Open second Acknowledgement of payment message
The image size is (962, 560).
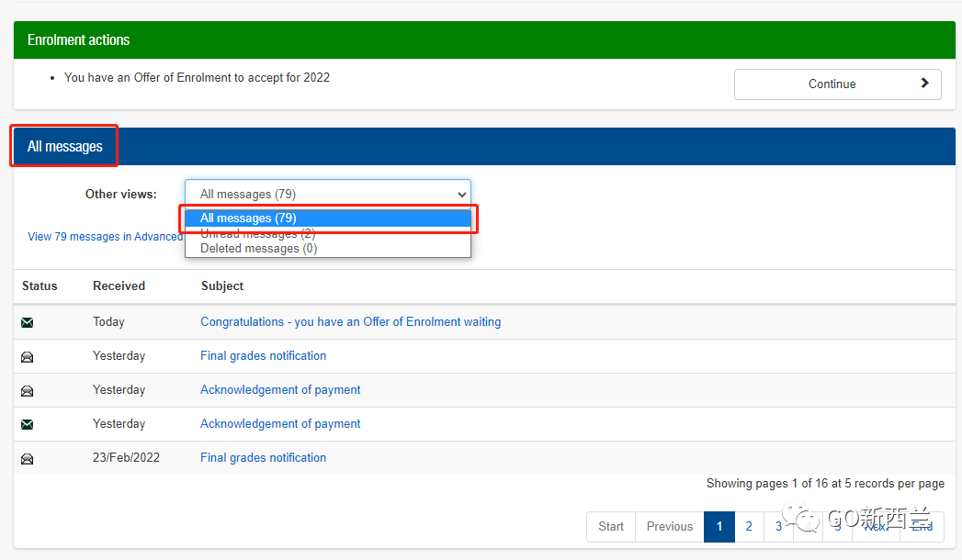tap(280, 423)
